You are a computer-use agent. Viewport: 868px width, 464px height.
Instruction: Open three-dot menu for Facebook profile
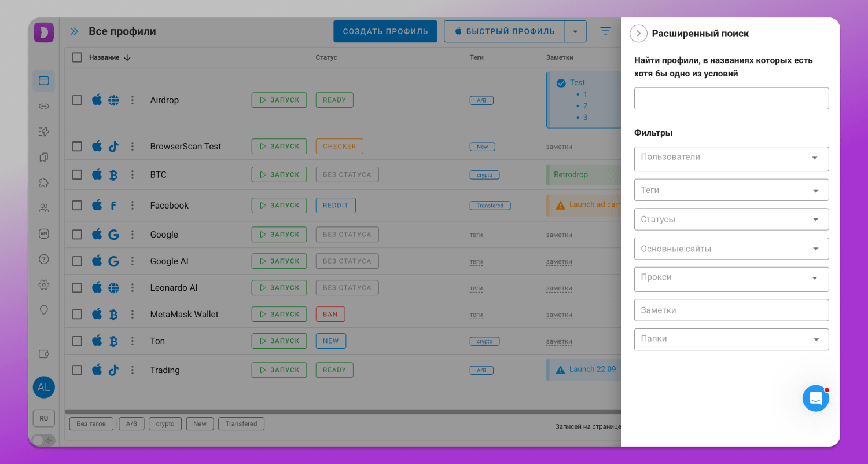[133, 205]
